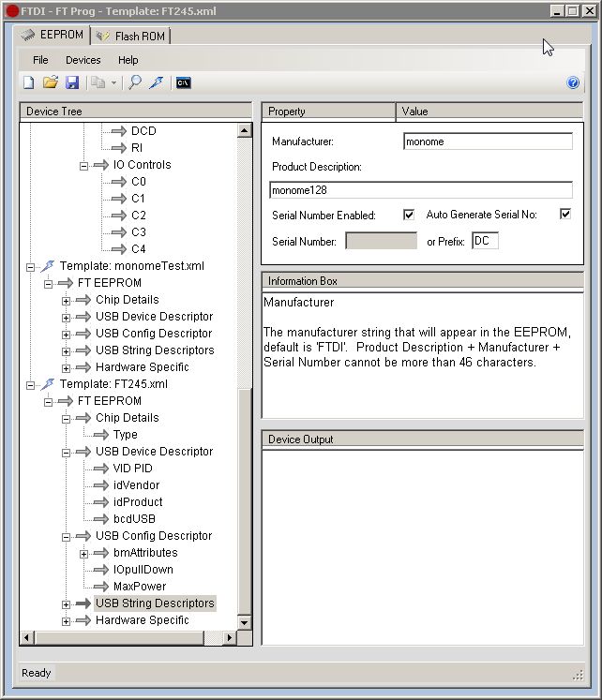Click the New template toolbar icon
Viewport: 602px width, 700px height.
click(29, 82)
